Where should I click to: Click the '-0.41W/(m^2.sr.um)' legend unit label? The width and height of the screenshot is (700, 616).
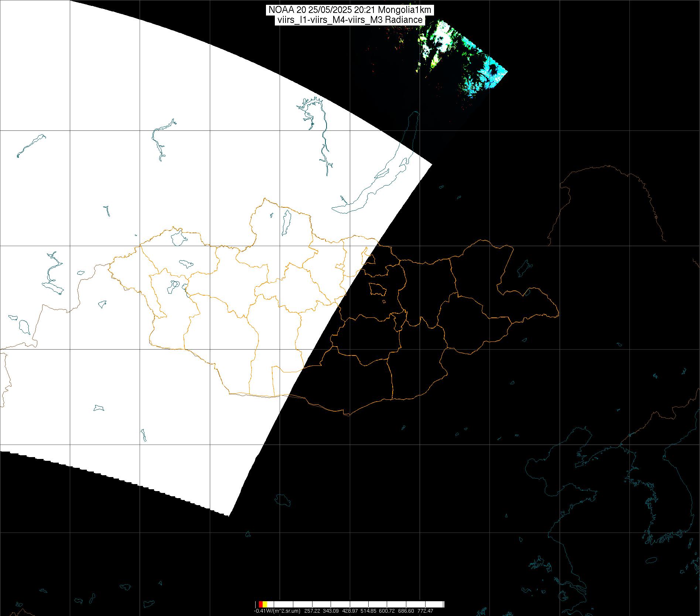coord(277,611)
